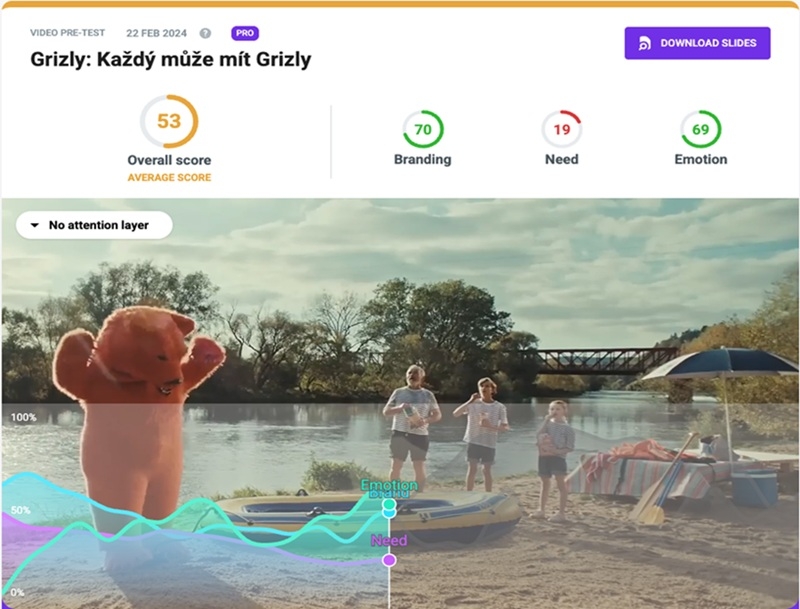The height and width of the screenshot is (609, 800).
Task: Select the Emotion score 69 circle
Action: [701, 130]
